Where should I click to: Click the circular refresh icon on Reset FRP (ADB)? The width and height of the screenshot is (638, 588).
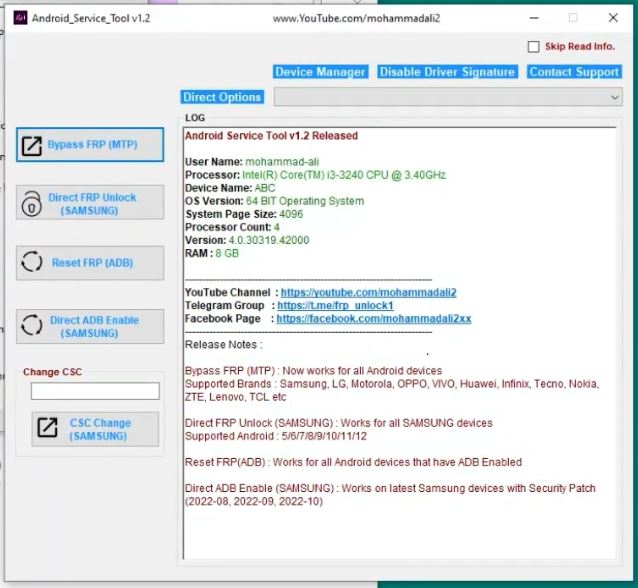(x=31, y=262)
